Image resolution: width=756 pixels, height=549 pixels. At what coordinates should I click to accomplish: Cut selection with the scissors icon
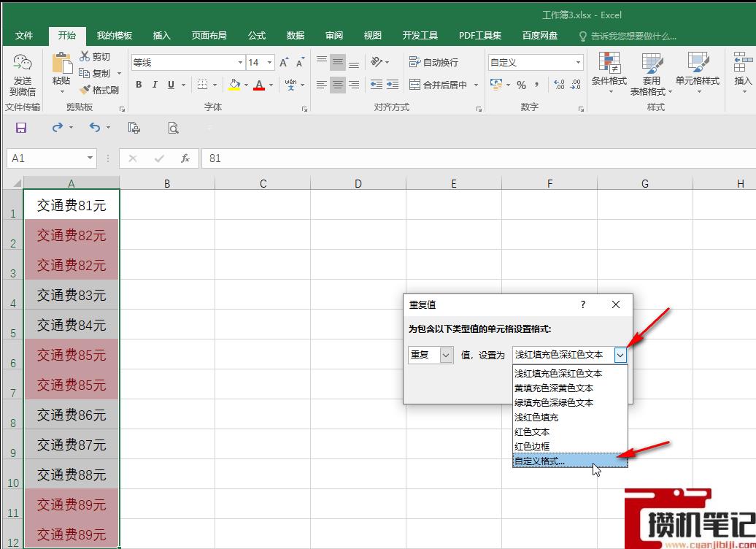tap(85, 56)
